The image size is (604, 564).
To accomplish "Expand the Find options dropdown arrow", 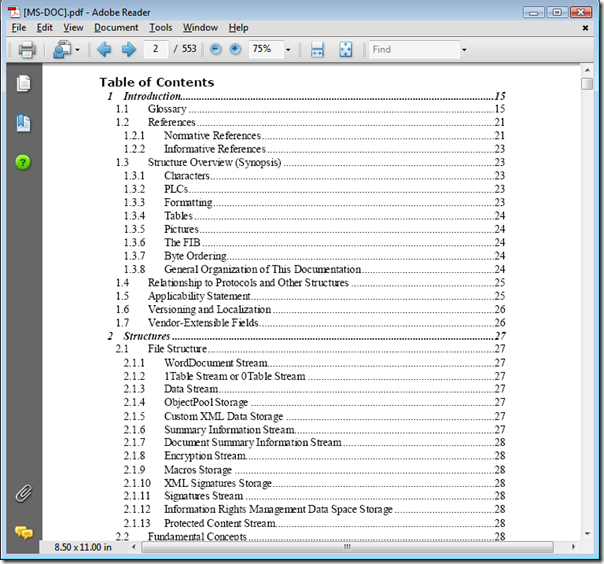I will [x=464, y=49].
